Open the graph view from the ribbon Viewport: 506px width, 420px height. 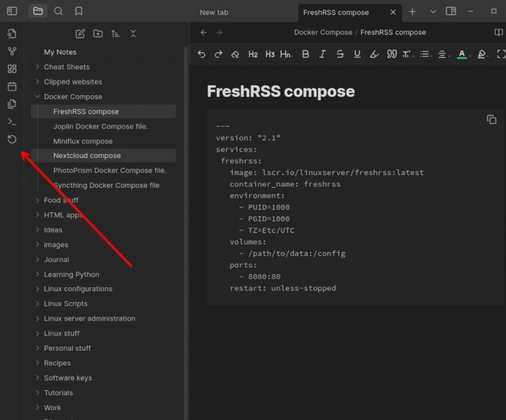(12, 51)
